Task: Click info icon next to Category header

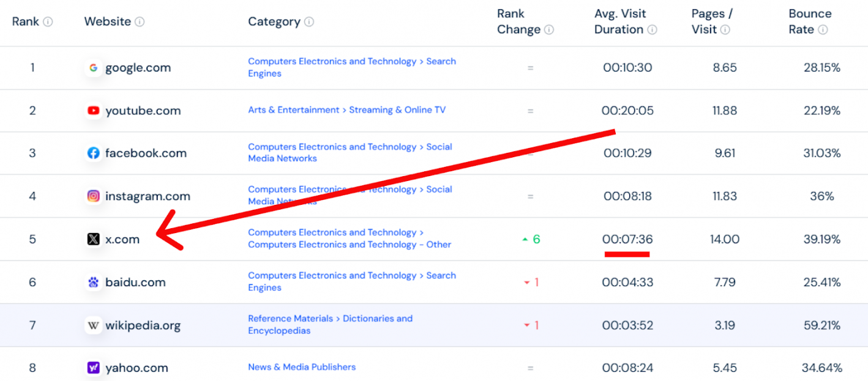Action: tap(309, 22)
